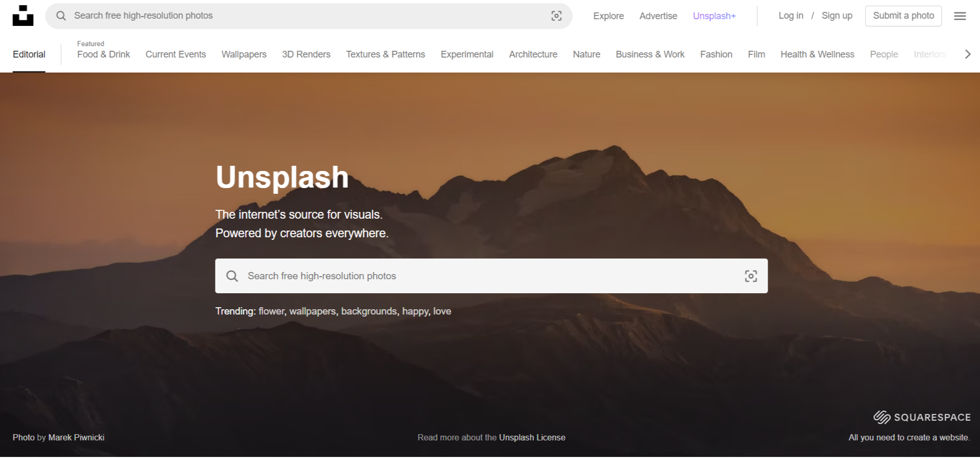Screen dimensions: 980x458
Task: Open the Wallpapers category
Action: coord(244,54)
